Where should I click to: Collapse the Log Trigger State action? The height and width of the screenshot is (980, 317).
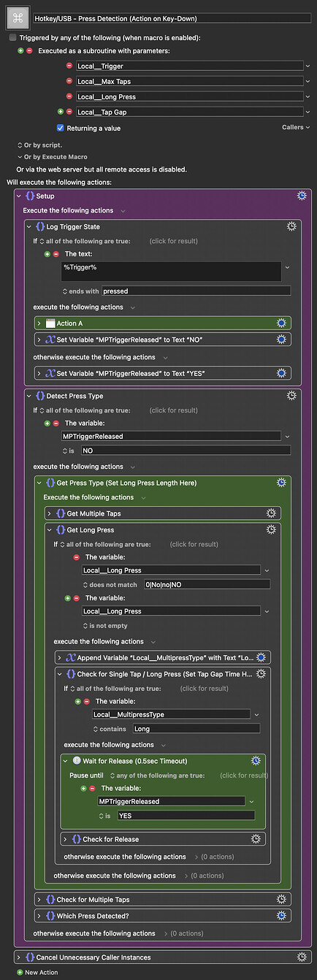click(x=29, y=226)
